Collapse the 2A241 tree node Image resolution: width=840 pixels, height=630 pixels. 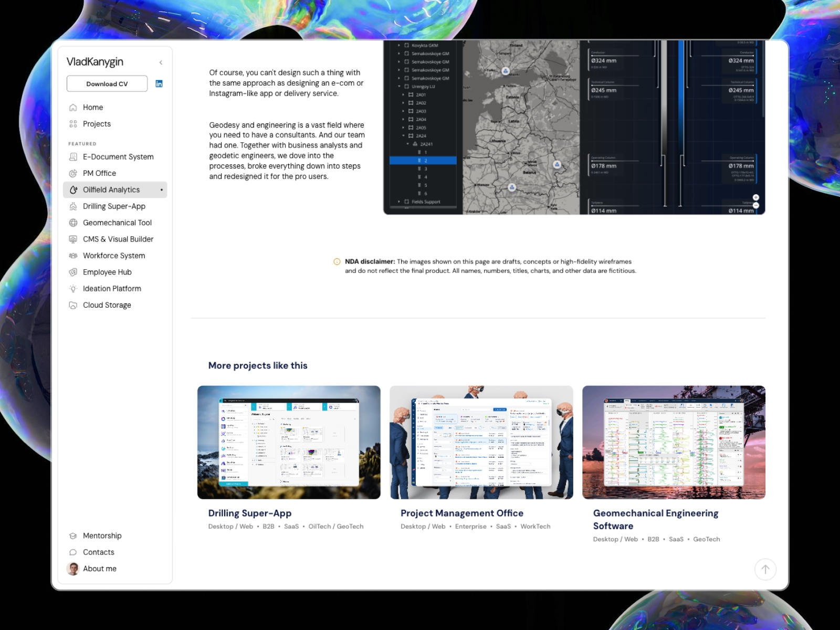point(407,144)
